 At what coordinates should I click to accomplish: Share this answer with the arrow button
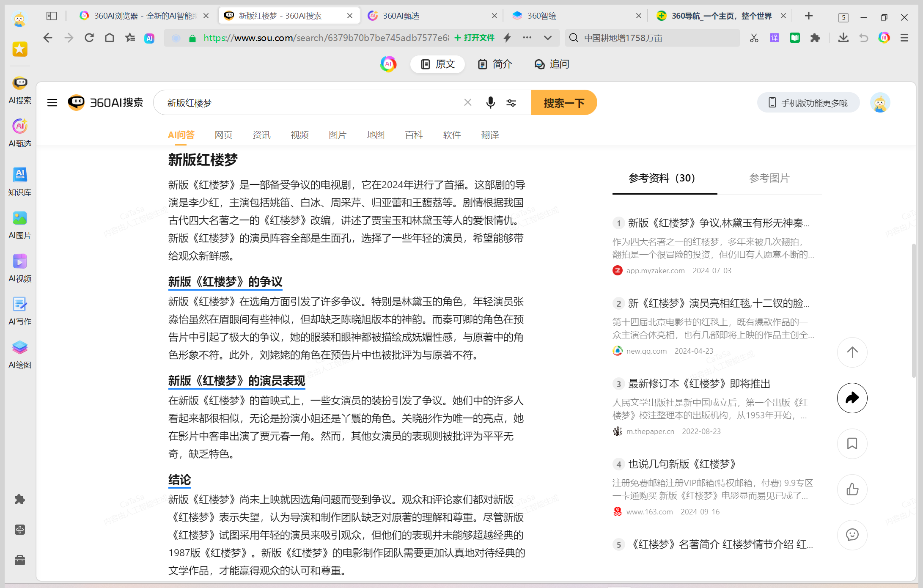[x=852, y=398]
